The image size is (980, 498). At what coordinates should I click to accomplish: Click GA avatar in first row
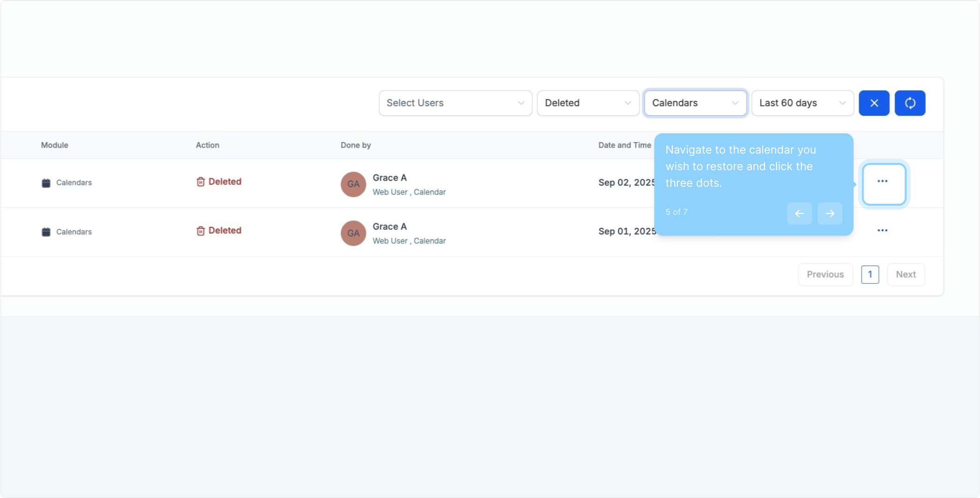[x=353, y=184]
